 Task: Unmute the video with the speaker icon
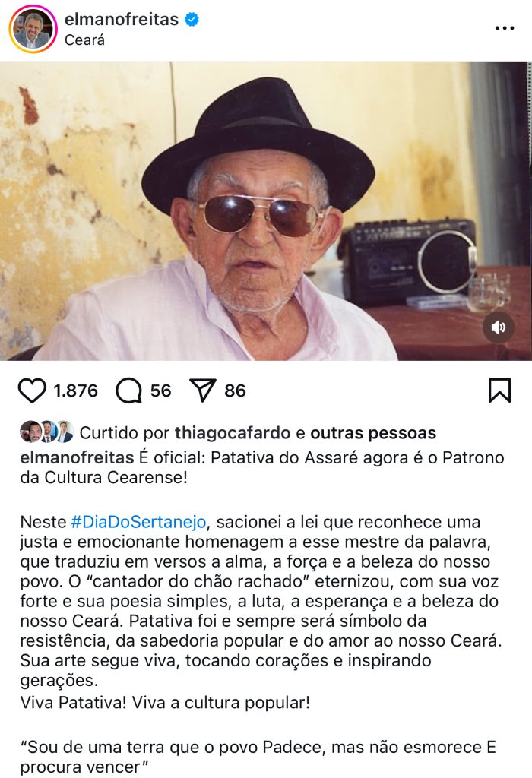pos(499,327)
